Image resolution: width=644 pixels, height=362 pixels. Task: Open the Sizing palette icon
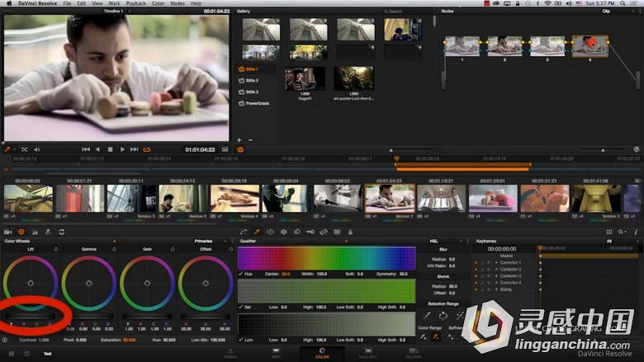(x=324, y=232)
